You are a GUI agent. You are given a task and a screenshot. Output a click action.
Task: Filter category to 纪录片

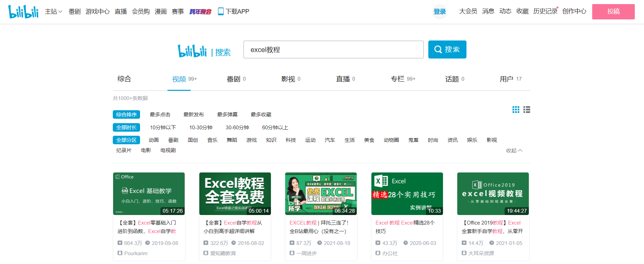click(x=124, y=150)
